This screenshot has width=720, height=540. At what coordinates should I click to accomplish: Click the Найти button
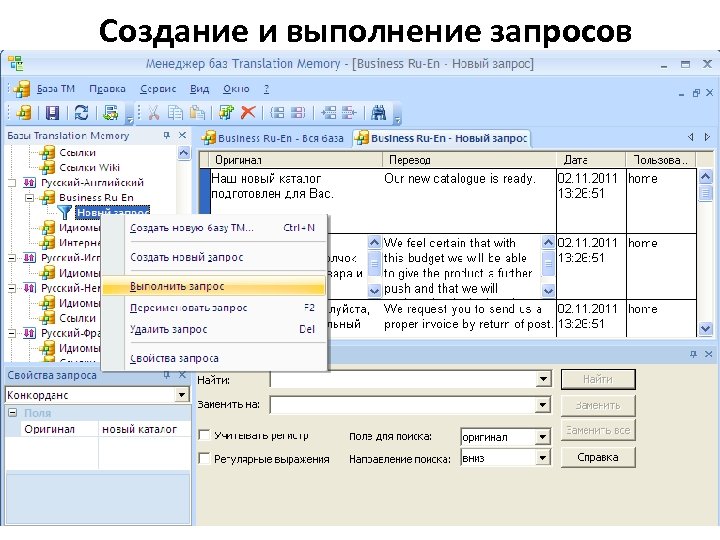click(598, 379)
